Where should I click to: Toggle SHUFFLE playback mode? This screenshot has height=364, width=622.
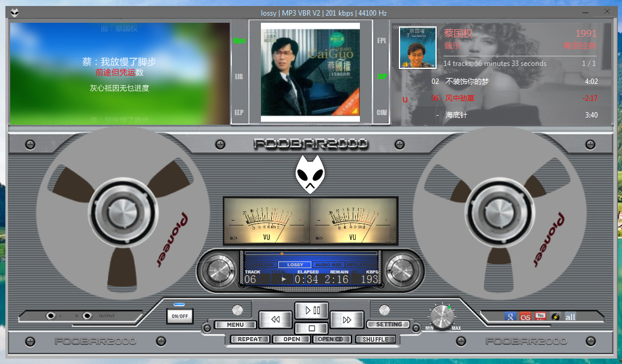[375, 339]
